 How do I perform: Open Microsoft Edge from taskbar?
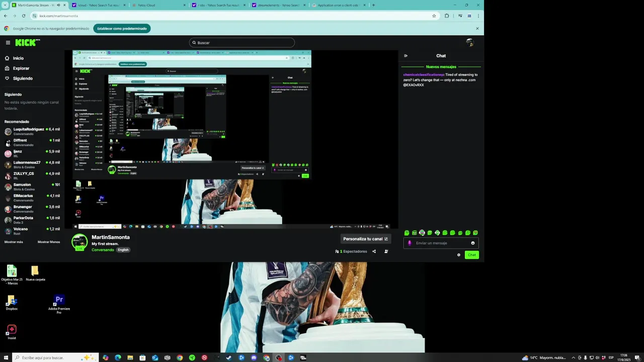[118, 358]
